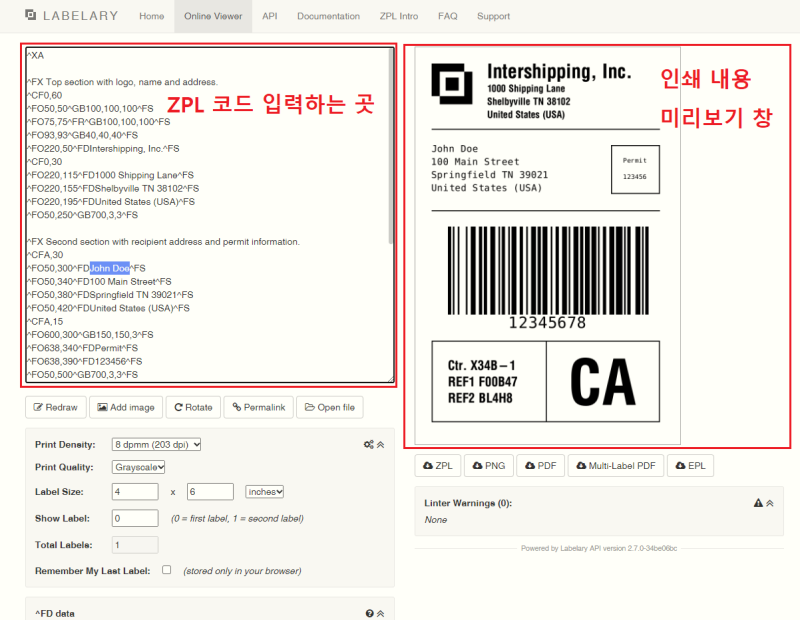Collapse the Linter Warnings panel chevron

(770, 503)
